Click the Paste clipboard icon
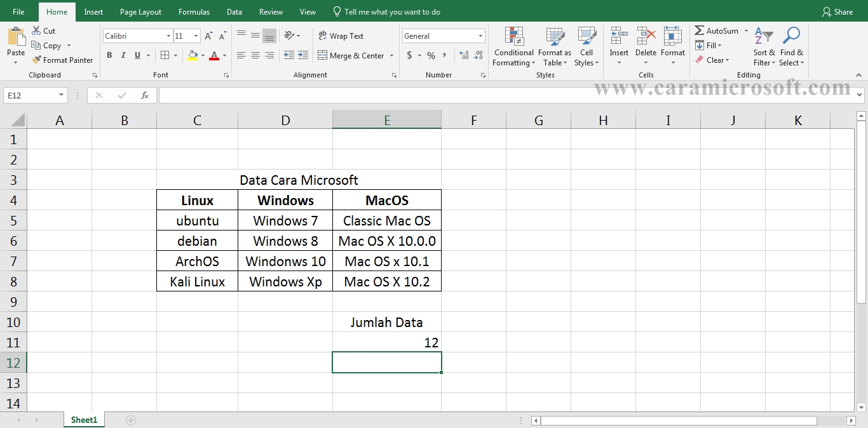This screenshot has width=868, height=428. [16, 37]
